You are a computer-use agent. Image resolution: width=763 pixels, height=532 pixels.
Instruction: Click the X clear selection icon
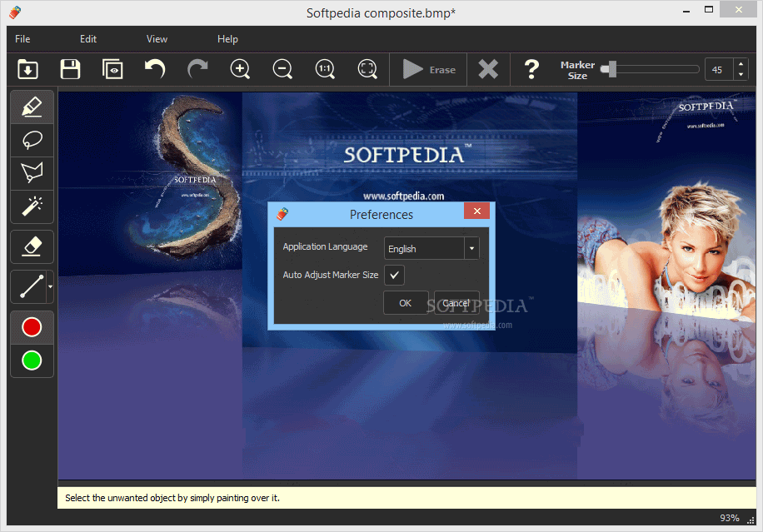(x=488, y=70)
